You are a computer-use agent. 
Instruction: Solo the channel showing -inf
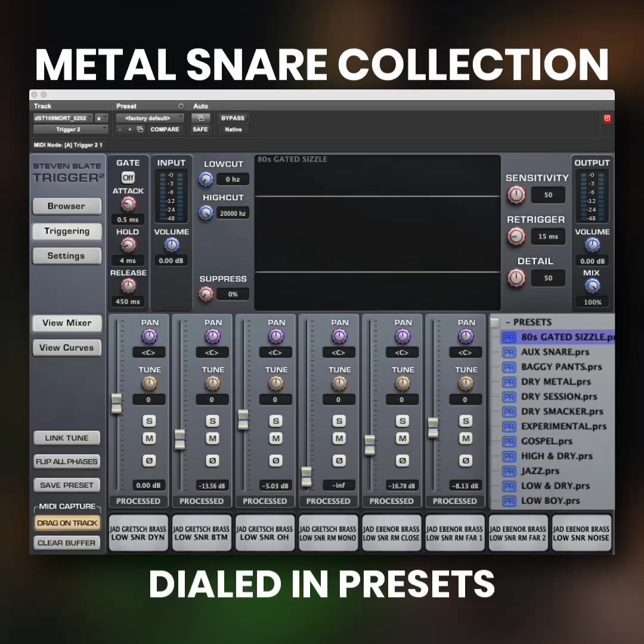339,421
